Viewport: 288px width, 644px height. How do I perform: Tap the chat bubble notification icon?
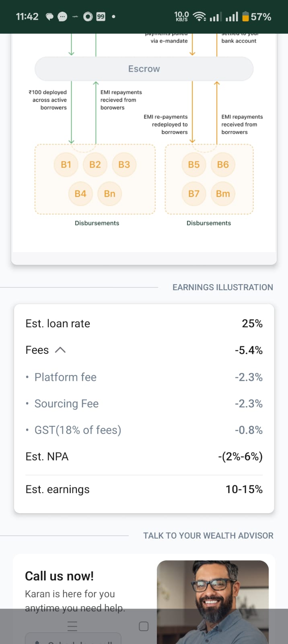(49, 17)
